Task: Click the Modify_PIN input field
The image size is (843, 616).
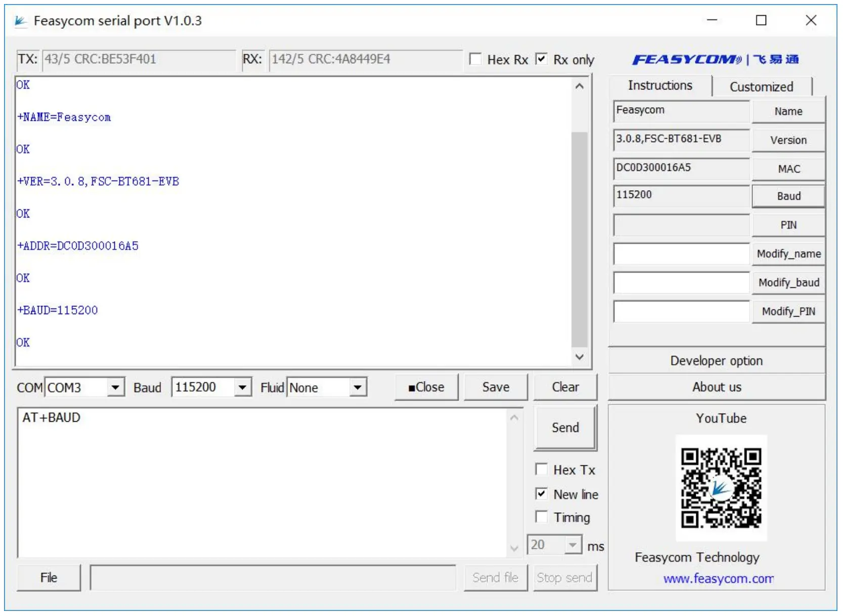Action: [x=680, y=312]
